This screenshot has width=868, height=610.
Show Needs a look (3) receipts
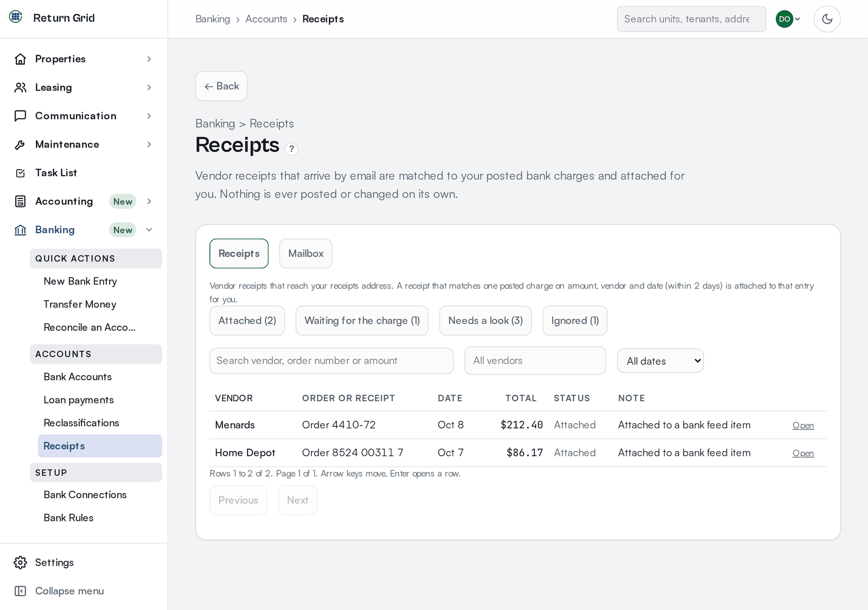coord(486,320)
